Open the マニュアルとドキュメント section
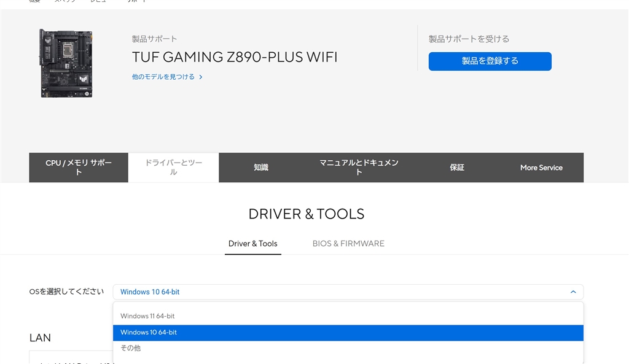 click(359, 167)
